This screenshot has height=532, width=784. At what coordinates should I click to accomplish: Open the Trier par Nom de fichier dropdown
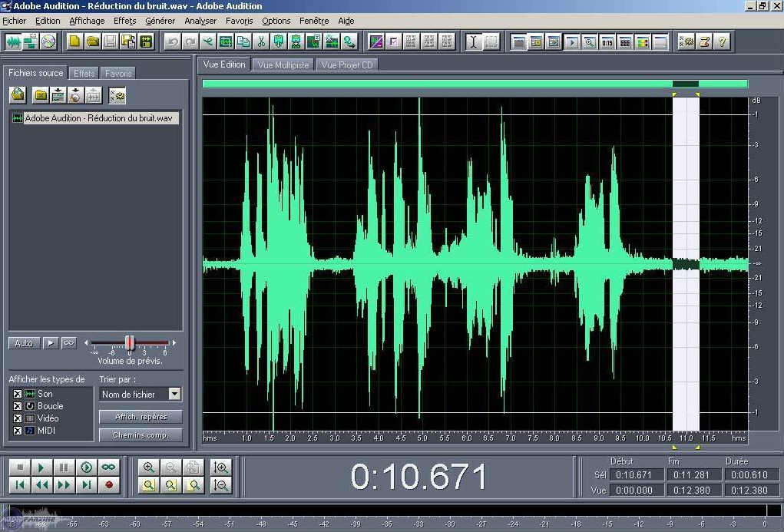click(174, 394)
